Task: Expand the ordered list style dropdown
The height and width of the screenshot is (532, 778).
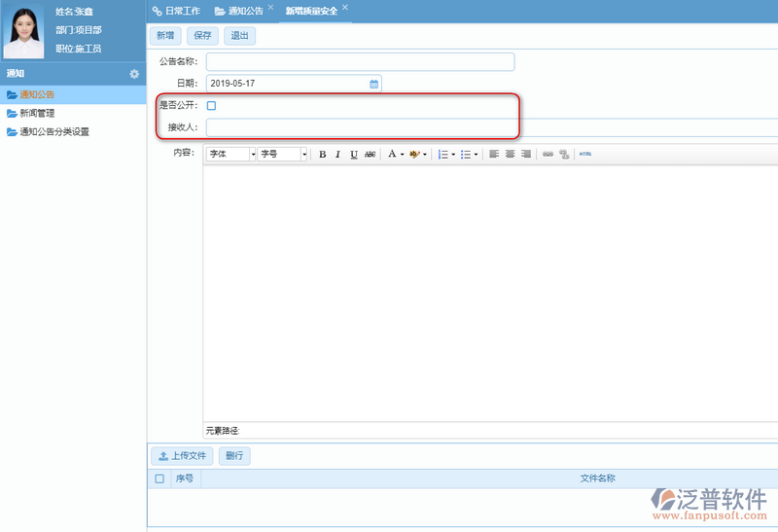Action: tap(453, 155)
